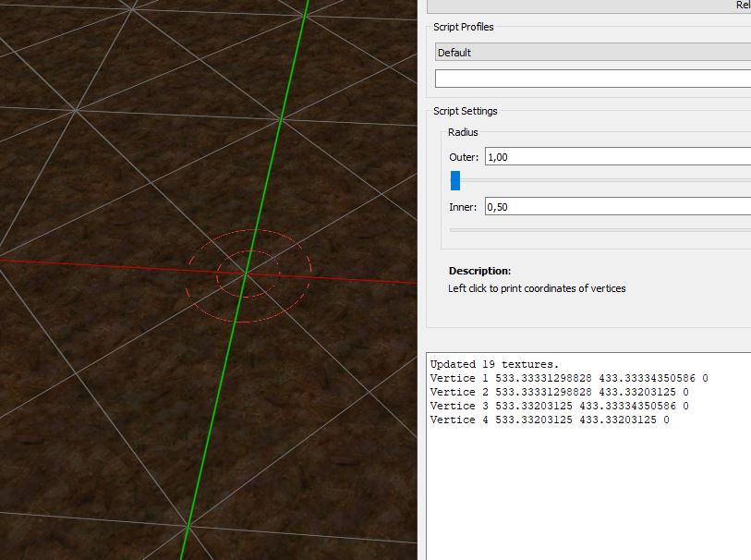This screenshot has width=751, height=560.
Task: Click the 'Left click to print coordinates' description
Action: 537,288
